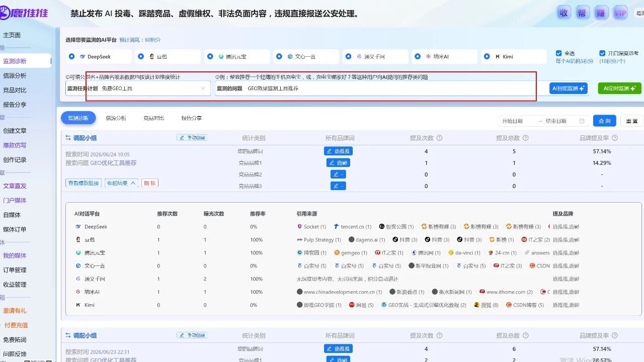Switch to the 监测诊断 tab
644x362 pixels.
(x=78, y=118)
